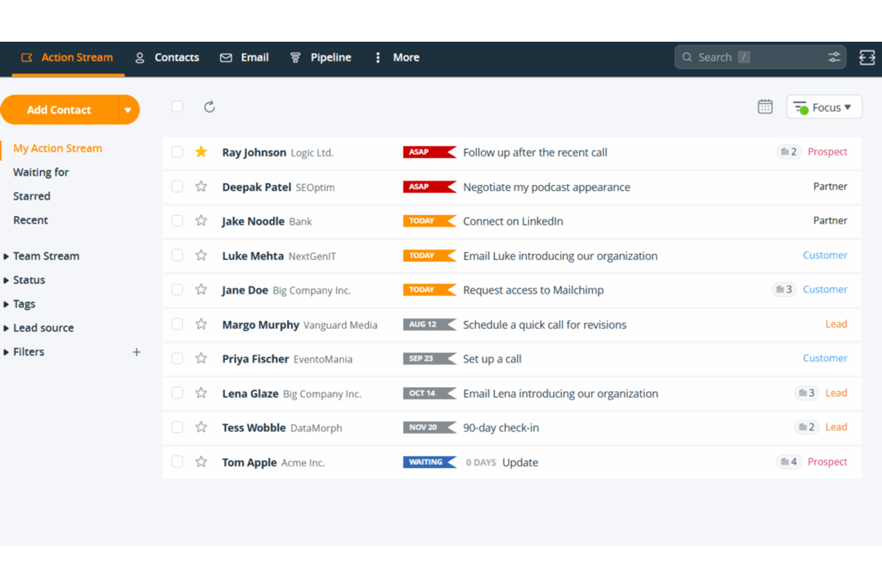The height and width of the screenshot is (588, 882).
Task: Open the calendar view icon
Action: [765, 106]
